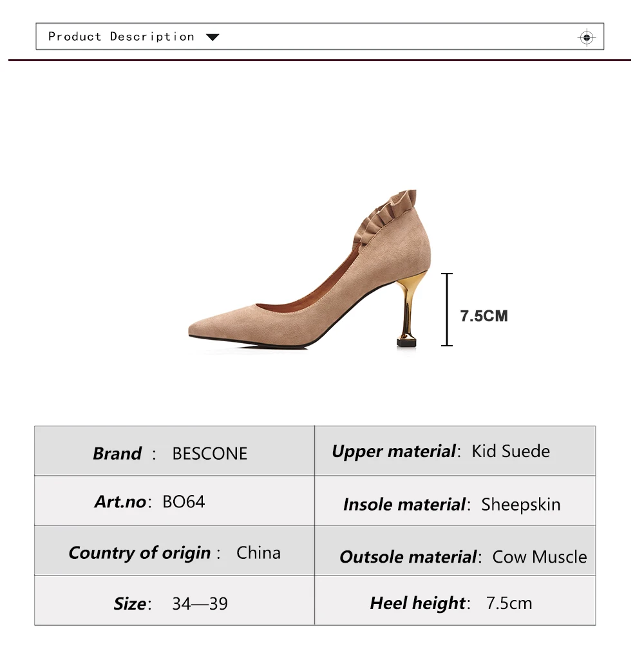The width and height of the screenshot is (644, 647).
Task: Click the Product Description header text
Action: pos(121,37)
